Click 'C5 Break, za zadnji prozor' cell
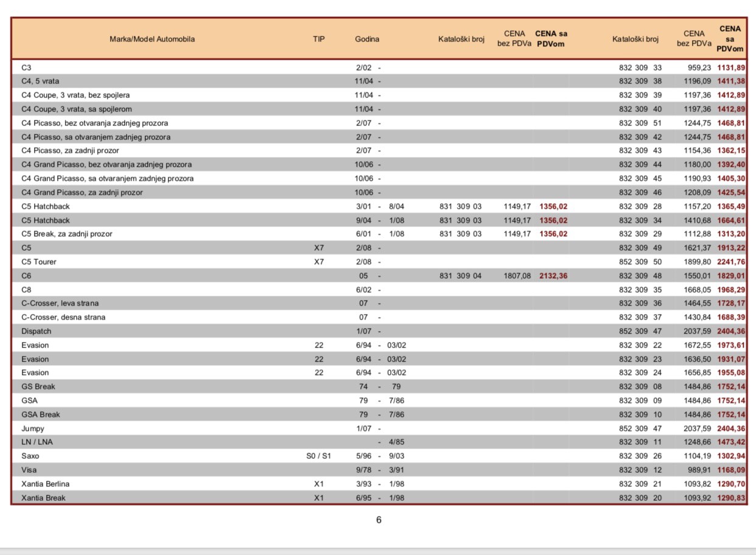 (x=67, y=234)
